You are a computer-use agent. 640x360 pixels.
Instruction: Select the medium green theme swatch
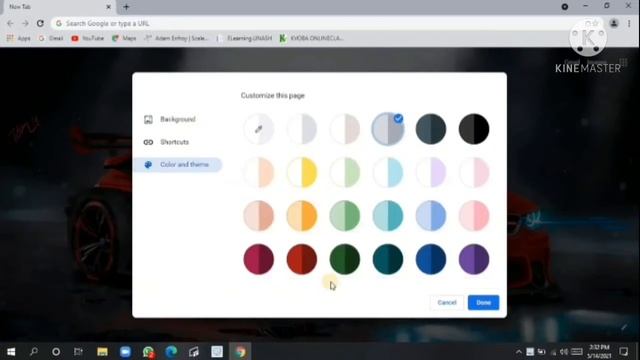345,216
